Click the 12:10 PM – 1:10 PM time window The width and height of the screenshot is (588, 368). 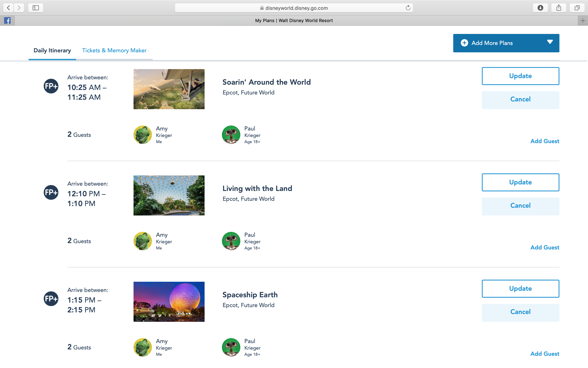pyautogui.click(x=87, y=199)
